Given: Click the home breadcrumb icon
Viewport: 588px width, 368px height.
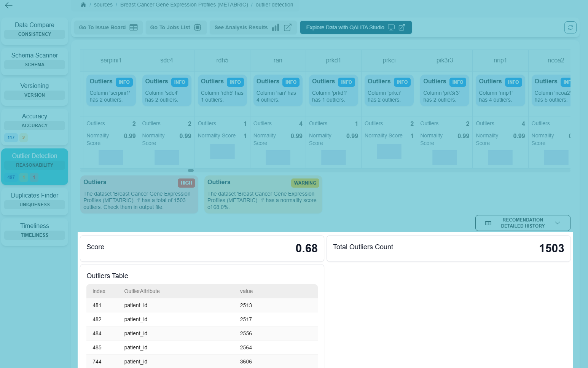Looking at the screenshot, I should [83, 5].
